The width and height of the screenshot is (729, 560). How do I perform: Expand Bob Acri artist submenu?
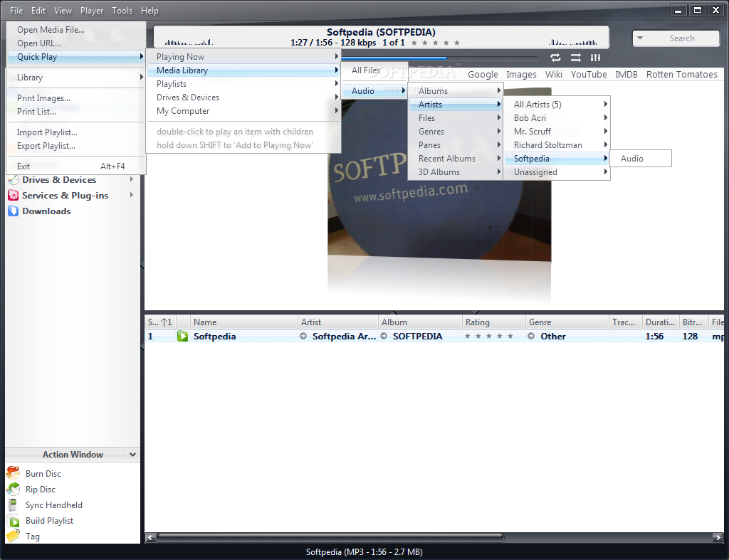pyautogui.click(x=557, y=118)
